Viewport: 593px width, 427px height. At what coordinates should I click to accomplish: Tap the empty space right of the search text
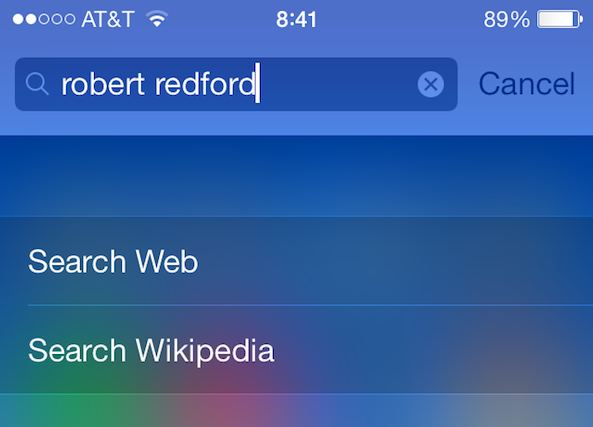click(337, 84)
